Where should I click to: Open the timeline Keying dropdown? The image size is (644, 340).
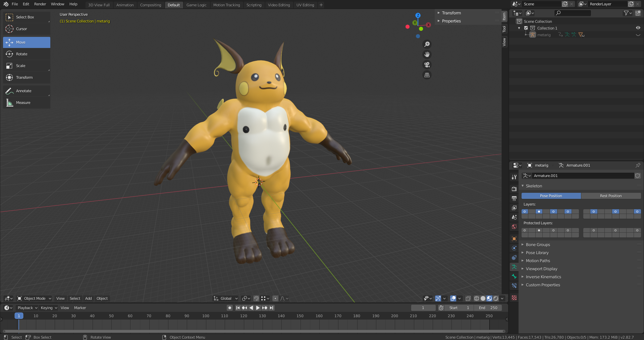pyautogui.click(x=49, y=308)
